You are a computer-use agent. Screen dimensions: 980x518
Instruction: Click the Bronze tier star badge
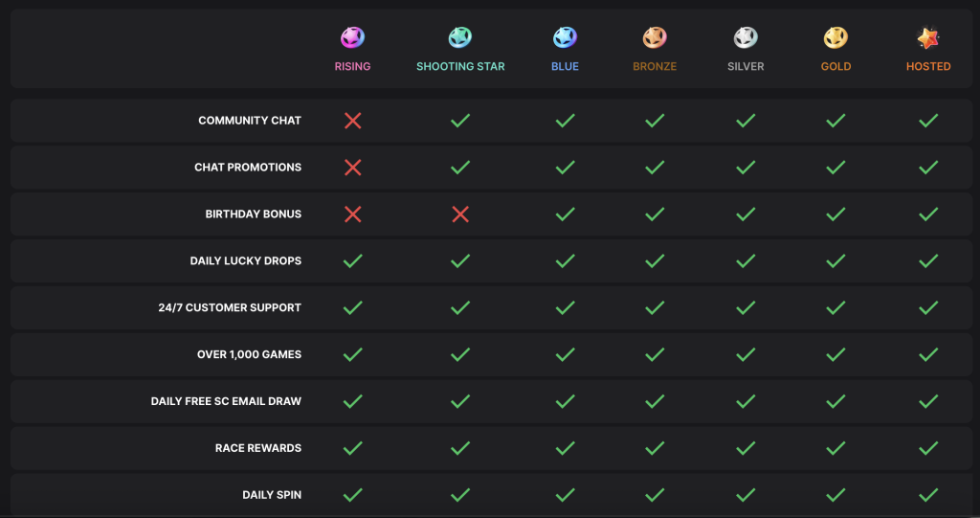click(655, 37)
